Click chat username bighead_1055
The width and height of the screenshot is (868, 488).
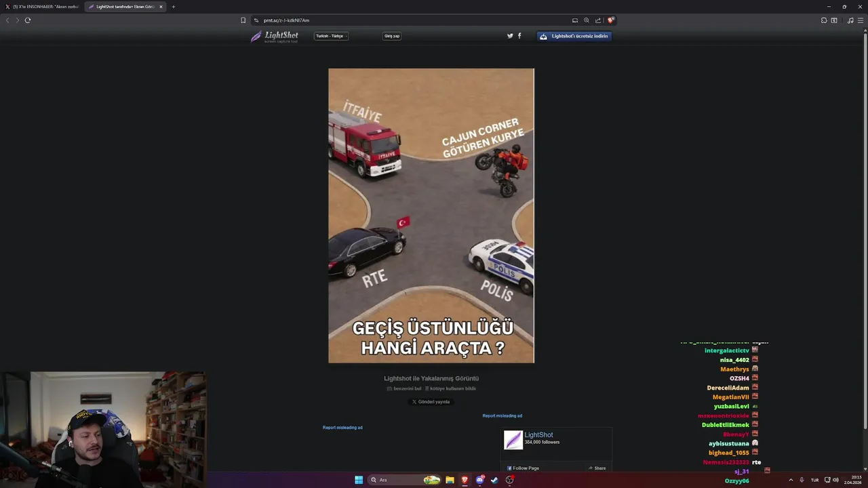tap(729, 453)
